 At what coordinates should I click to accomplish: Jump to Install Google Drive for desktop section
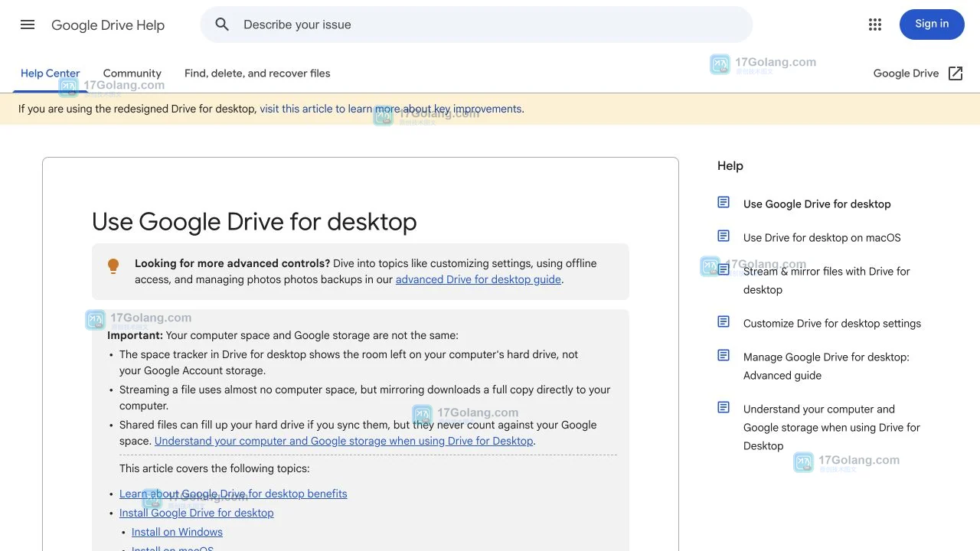pos(197,513)
